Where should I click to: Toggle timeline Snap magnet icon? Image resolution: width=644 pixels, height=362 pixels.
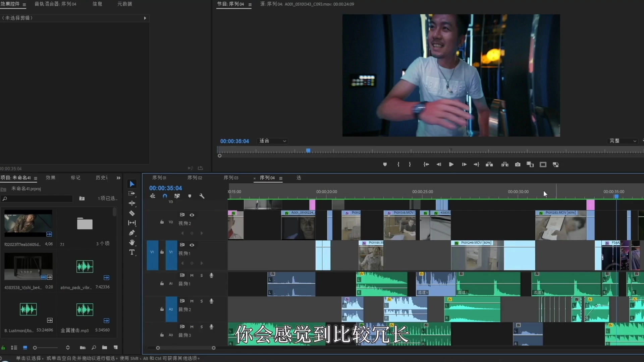(x=165, y=196)
